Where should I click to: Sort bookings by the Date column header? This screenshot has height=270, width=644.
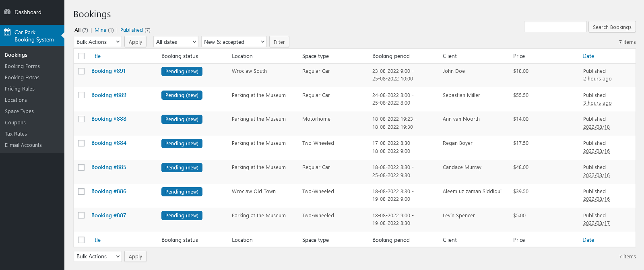click(588, 56)
